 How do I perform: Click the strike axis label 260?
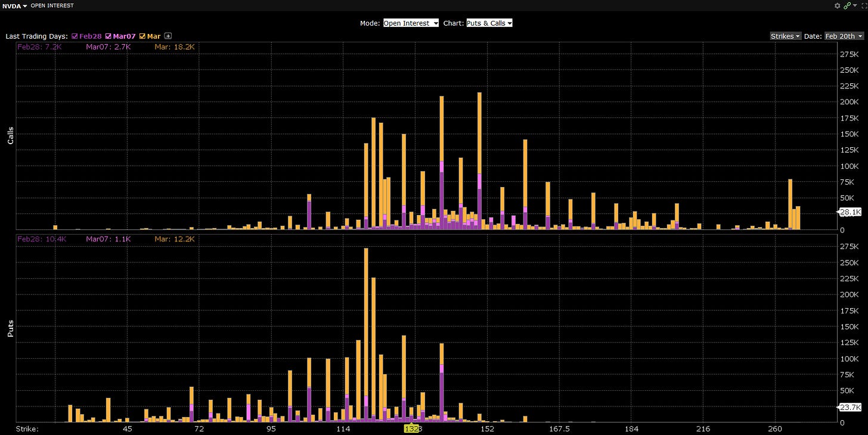click(775, 428)
